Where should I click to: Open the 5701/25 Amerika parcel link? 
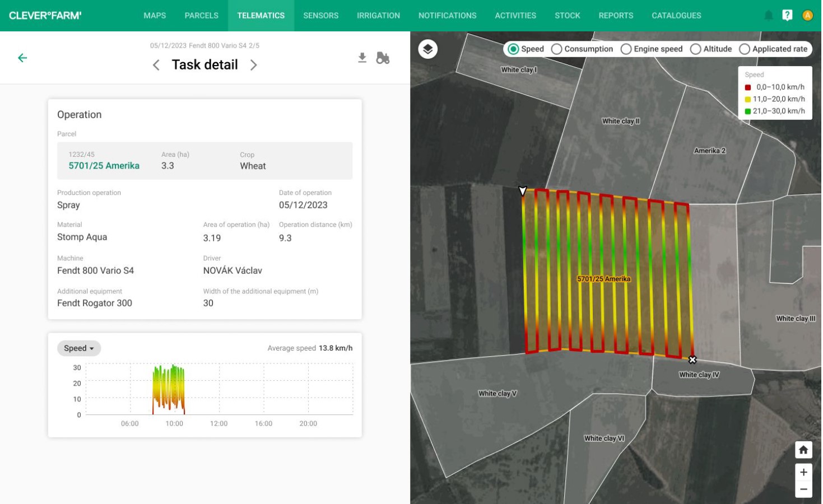pyautogui.click(x=104, y=166)
